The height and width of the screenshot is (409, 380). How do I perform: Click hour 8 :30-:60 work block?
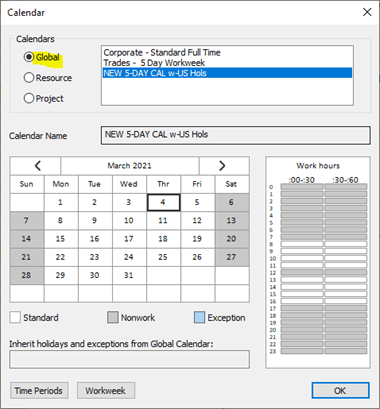[x=346, y=244]
